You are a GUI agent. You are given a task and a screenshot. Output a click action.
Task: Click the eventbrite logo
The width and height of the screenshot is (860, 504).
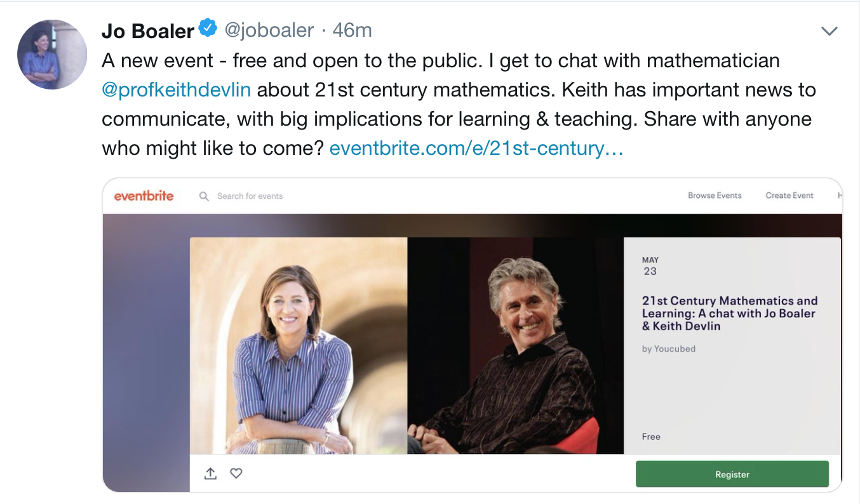(x=144, y=196)
